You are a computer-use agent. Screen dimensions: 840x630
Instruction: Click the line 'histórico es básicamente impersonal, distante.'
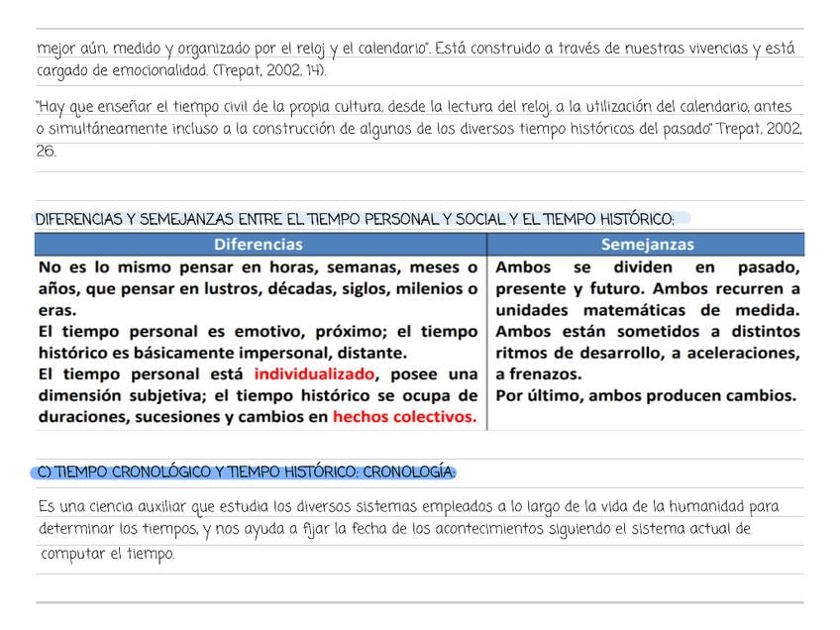223,353
